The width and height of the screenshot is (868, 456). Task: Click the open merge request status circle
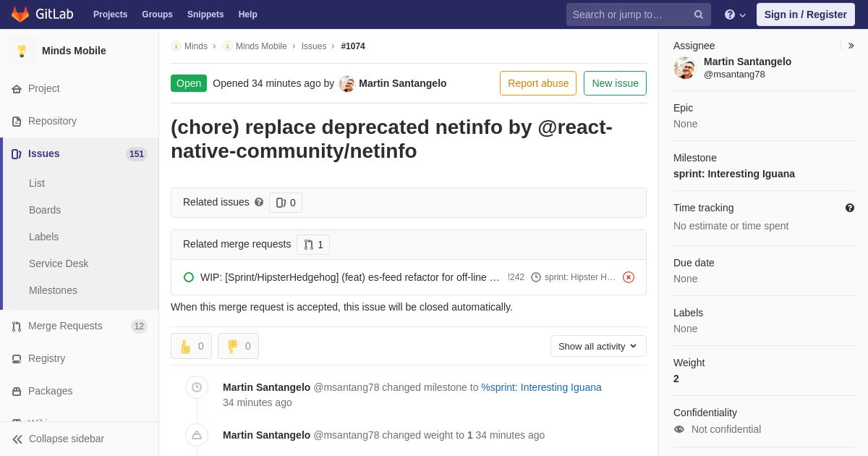[189, 277]
